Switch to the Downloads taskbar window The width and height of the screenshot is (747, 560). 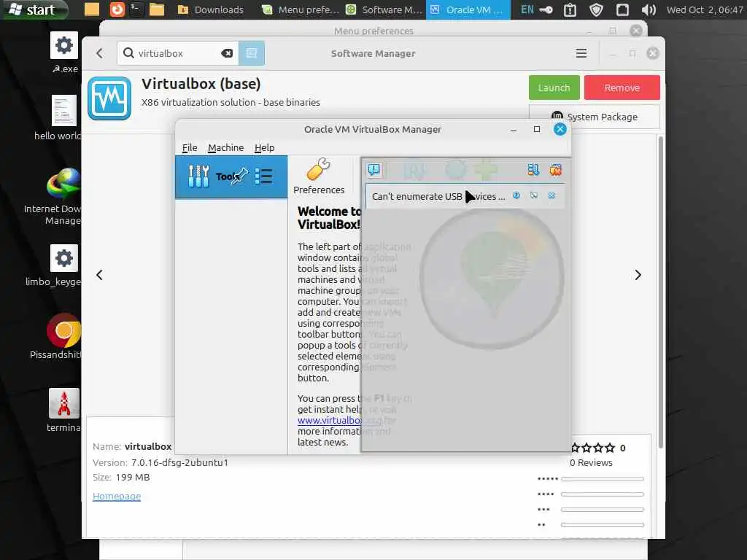(211, 9)
